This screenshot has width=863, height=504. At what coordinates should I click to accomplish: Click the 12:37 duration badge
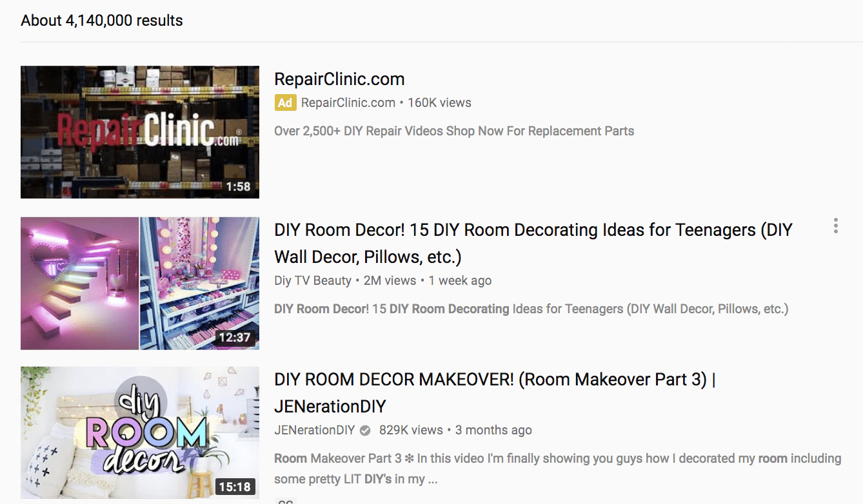pyautogui.click(x=235, y=338)
